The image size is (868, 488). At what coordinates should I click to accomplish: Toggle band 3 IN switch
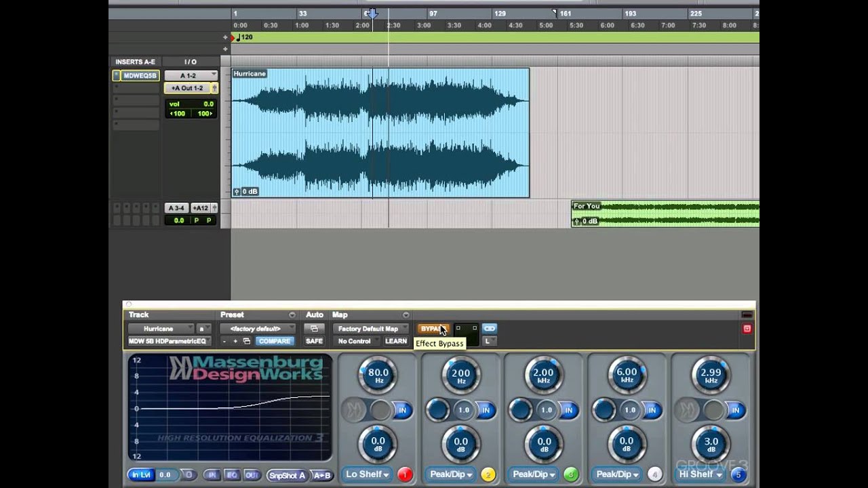click(x=568, y=410)
